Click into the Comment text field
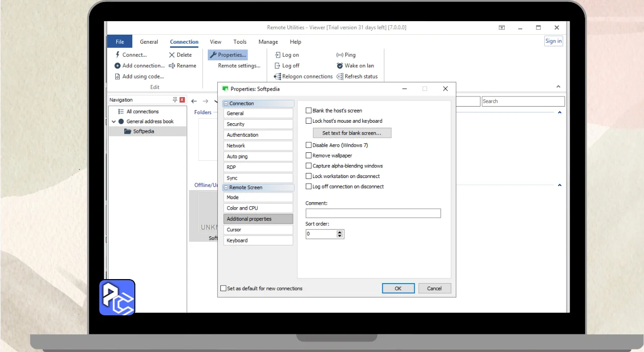The width and height of the screenshot is (644, 352). coord(373,214)
